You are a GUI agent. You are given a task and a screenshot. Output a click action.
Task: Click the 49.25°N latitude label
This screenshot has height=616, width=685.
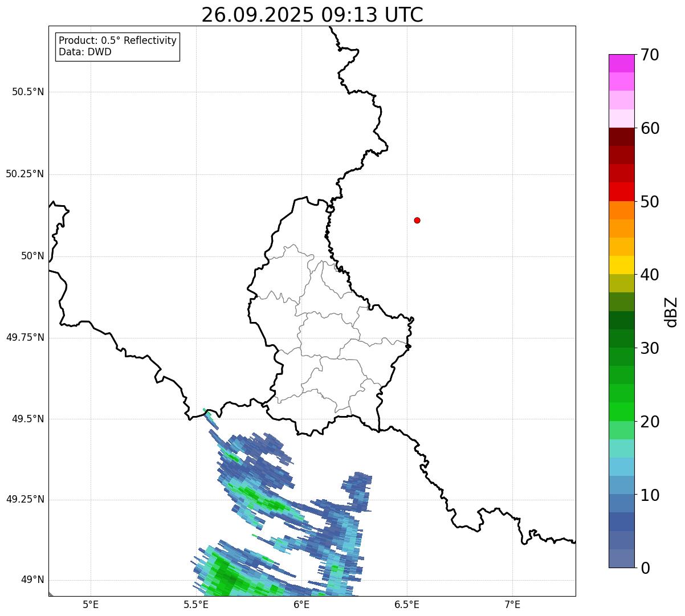(x=25, y=499)
